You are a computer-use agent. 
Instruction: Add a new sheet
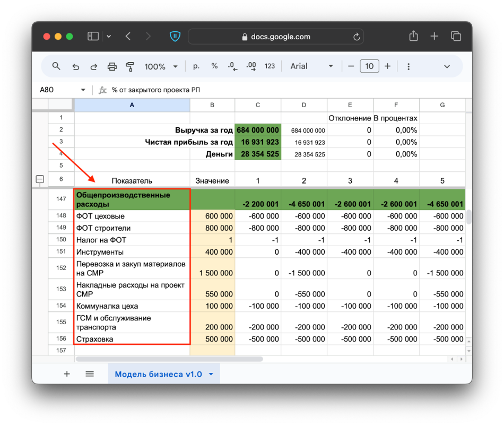(x=67, y=374)
